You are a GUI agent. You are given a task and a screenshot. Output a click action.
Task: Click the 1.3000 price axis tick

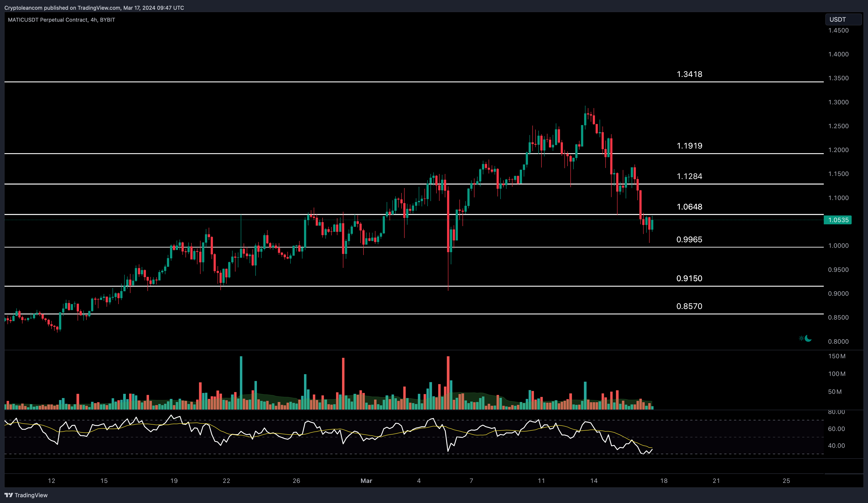point(838,102)
